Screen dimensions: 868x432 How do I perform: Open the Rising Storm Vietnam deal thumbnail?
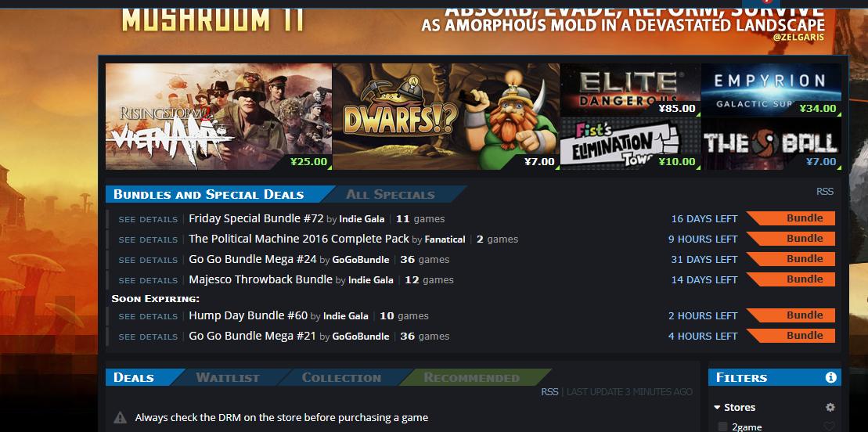click(x=218, y=117)
